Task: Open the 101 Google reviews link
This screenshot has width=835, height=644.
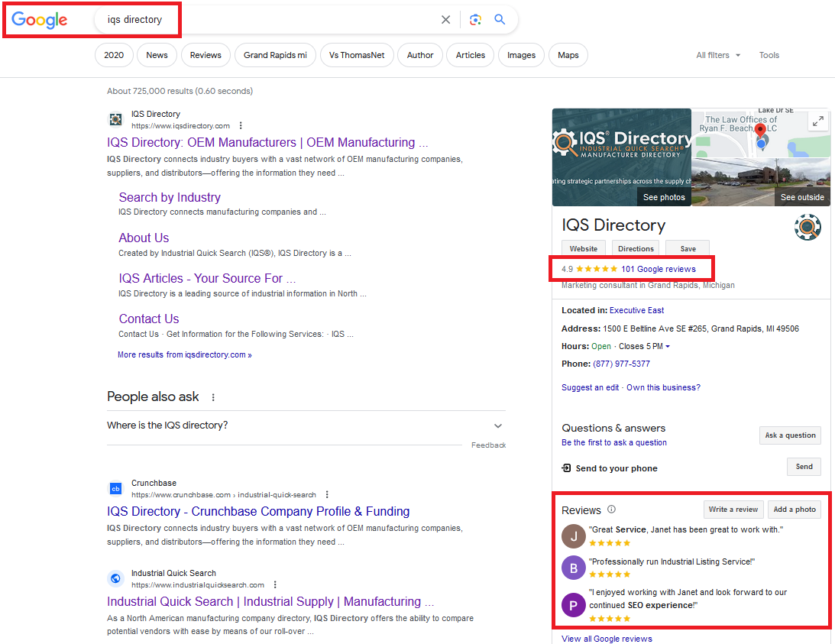Action: pyautogui.click(x=658, y=269)
